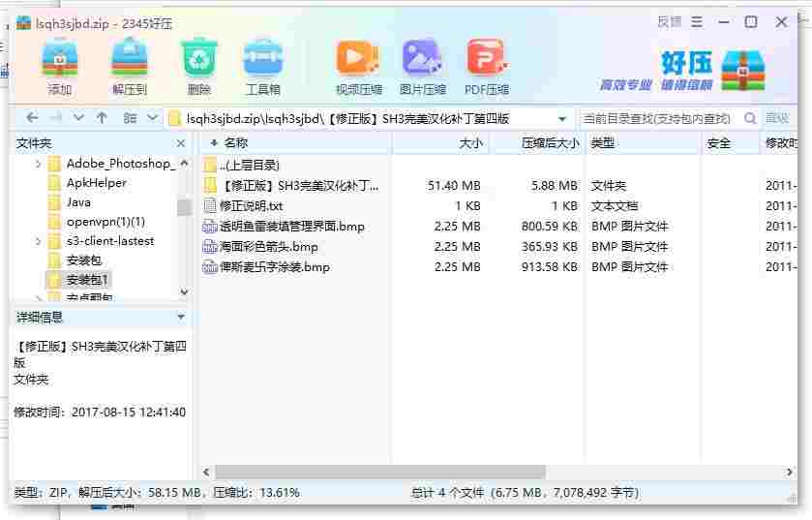Open the 工具箱 (Toolbox) icon
The image size is (812, 520).
(263, 67)
